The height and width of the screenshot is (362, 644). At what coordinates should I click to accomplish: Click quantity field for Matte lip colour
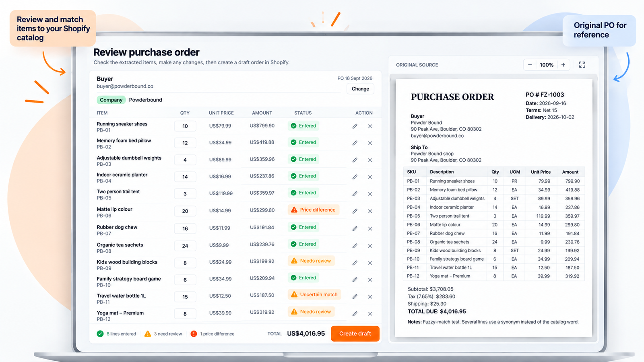click(185, 211)
